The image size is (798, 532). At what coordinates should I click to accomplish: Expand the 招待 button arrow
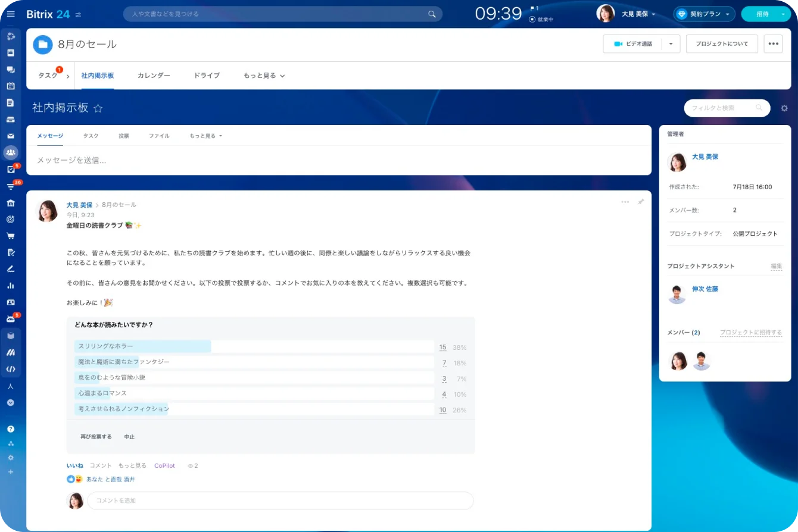[x=783, y=14]
